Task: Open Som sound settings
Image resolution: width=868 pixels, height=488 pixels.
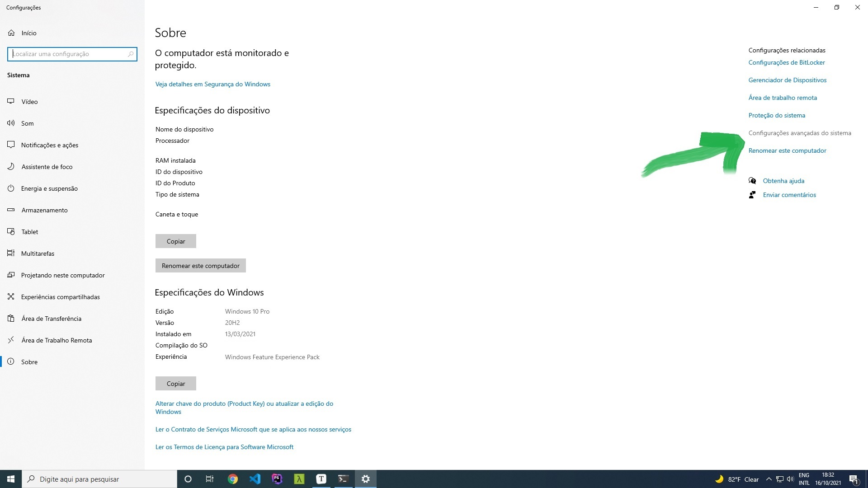Action: 27,123
